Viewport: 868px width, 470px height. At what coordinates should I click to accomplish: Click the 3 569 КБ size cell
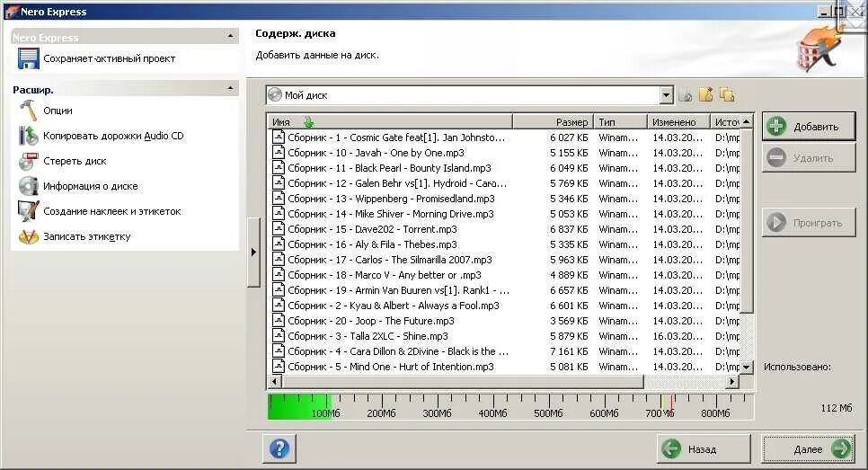pyautogui.click(x=569, y=321)
